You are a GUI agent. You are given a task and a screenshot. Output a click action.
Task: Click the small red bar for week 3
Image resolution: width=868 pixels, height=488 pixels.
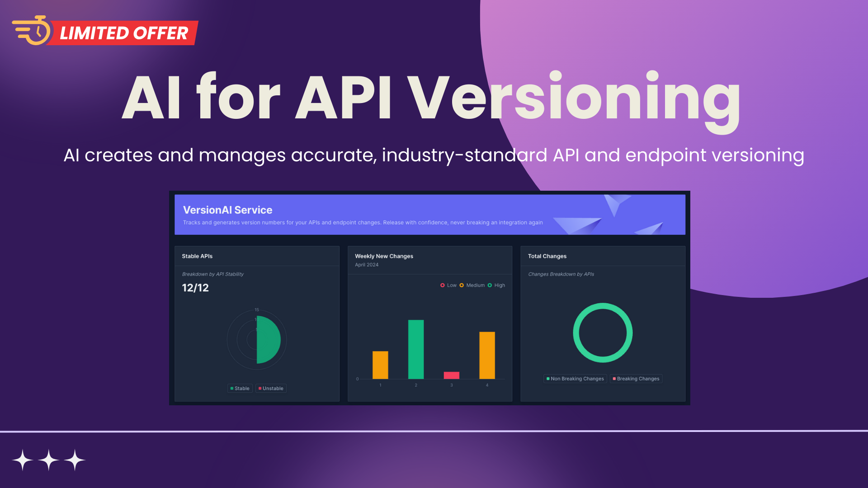click(x=451, y=375)
